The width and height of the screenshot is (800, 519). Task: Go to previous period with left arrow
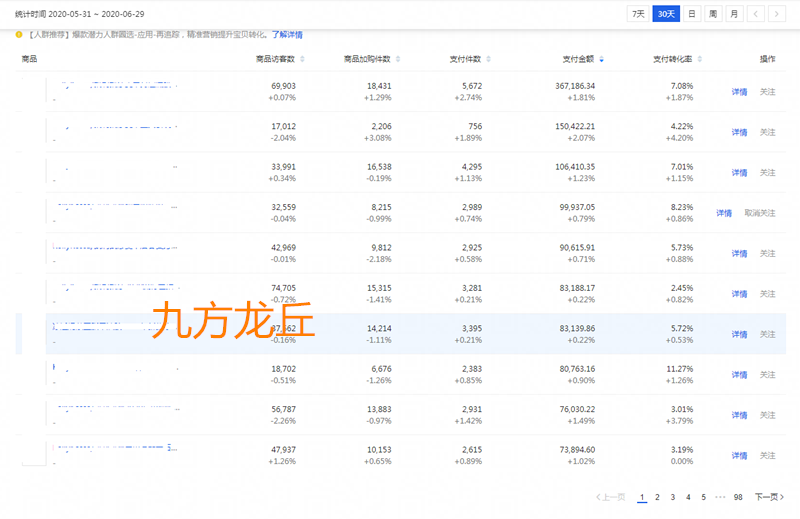tap(756, 14)
